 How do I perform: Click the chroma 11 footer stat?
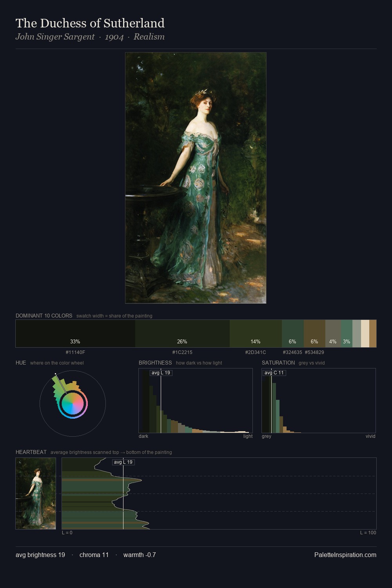(x=94, y=555)
